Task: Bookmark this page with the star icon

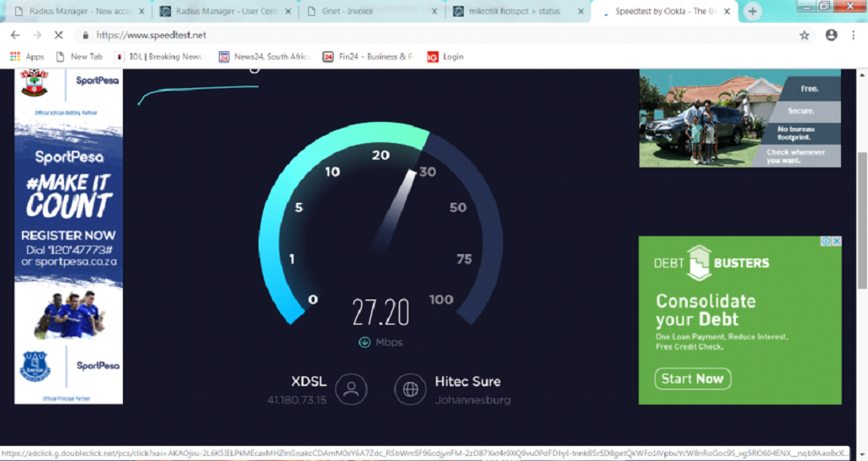Action: pyautogui.click(x=804, y=35)
